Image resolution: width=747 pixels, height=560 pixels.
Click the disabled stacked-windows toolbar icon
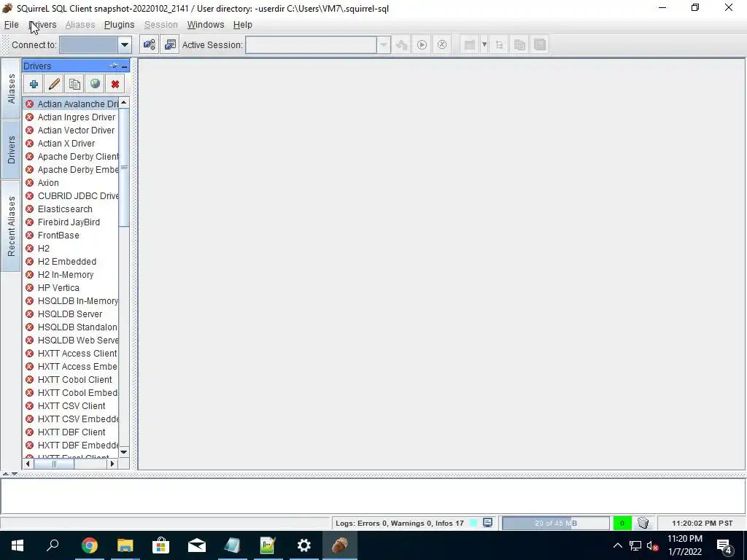[540, 44]
